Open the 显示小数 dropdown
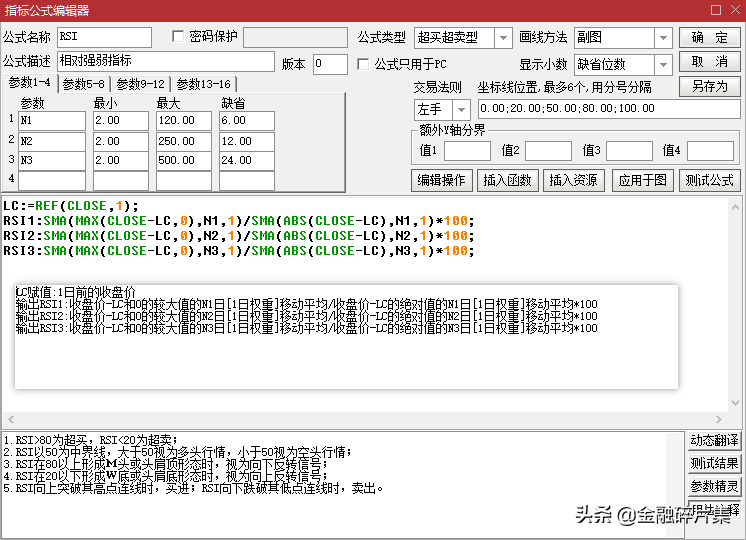 [x=663, y=65]
